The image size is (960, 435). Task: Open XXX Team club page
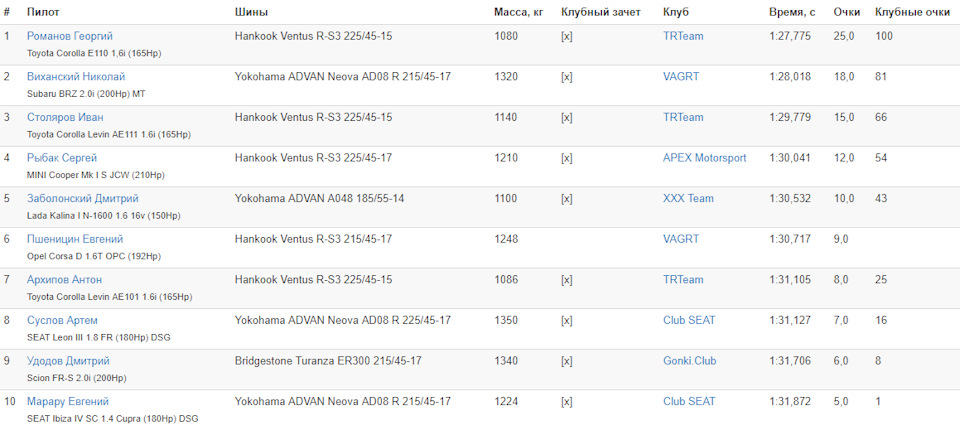pos(688,199)
